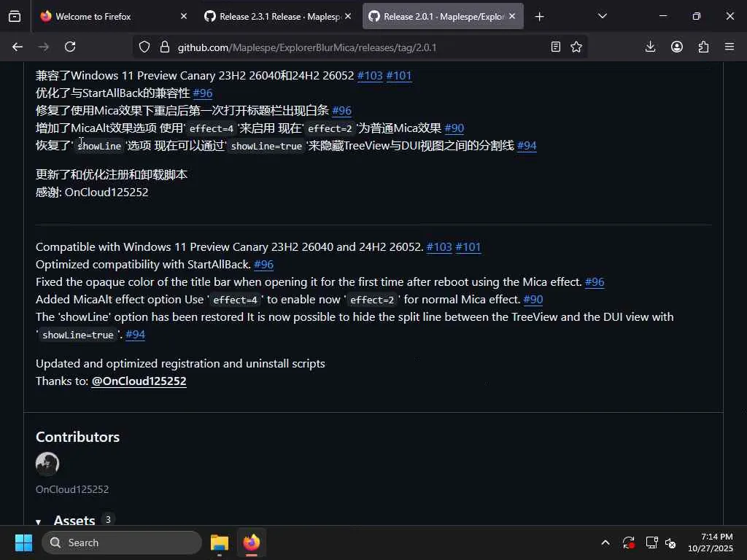
Task: Open #94 link after showLine=true English
Action: [135, 334]
